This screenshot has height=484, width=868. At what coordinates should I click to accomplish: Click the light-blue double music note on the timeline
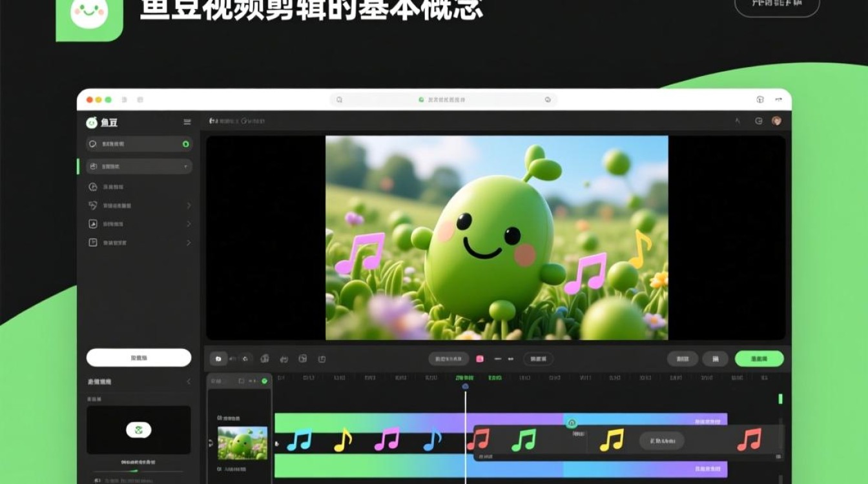[x=299, y=440]
